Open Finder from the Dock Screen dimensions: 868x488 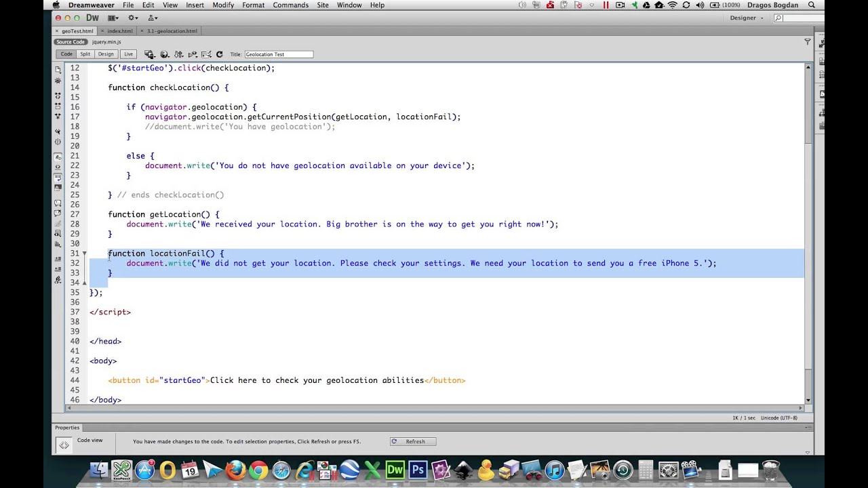click(99, 470)
